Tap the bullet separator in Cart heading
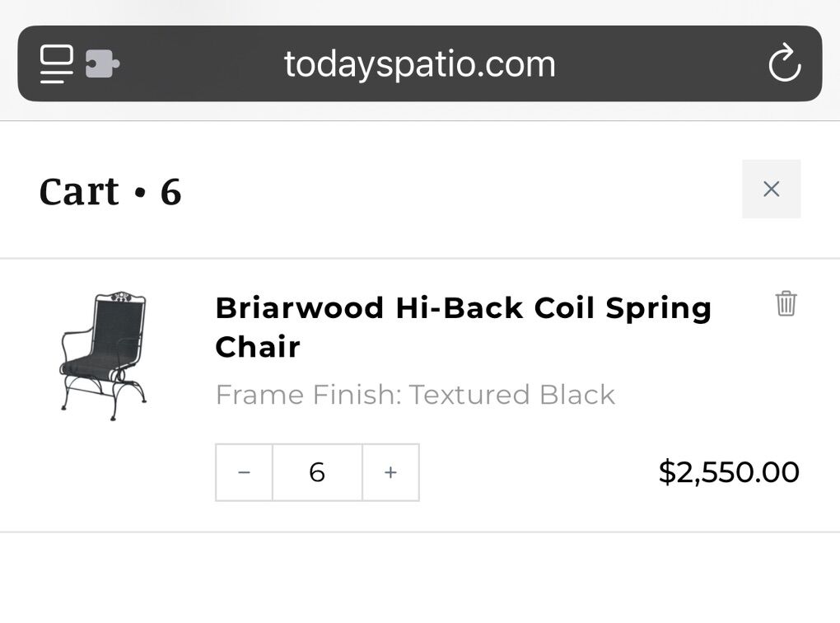Viewport: 840px width, 623px height. (x=139, y=193)
